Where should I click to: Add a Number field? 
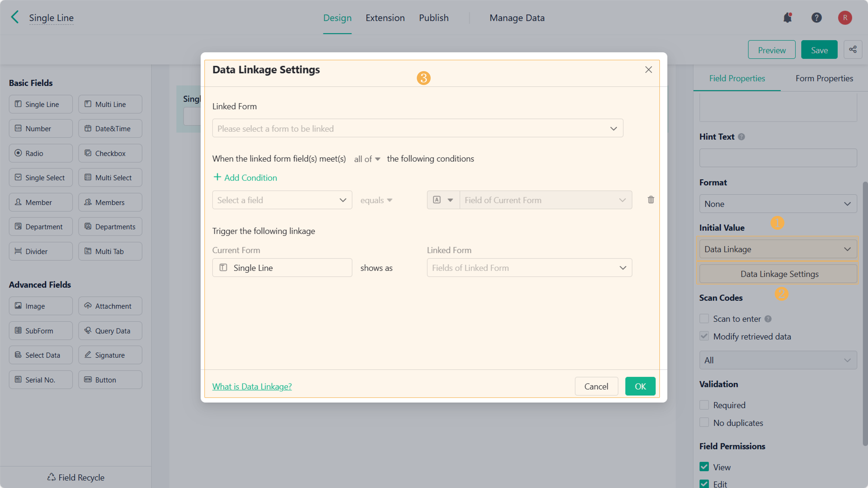[41, 129]
